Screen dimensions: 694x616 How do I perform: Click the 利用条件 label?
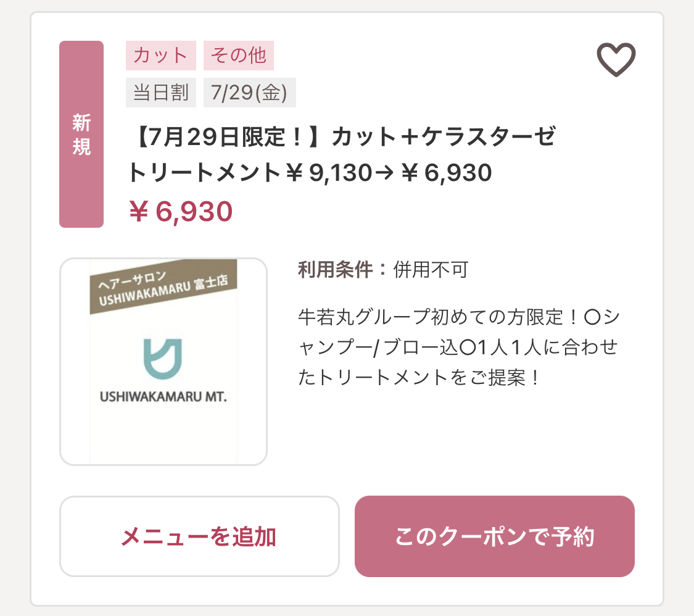pos(336,270)
